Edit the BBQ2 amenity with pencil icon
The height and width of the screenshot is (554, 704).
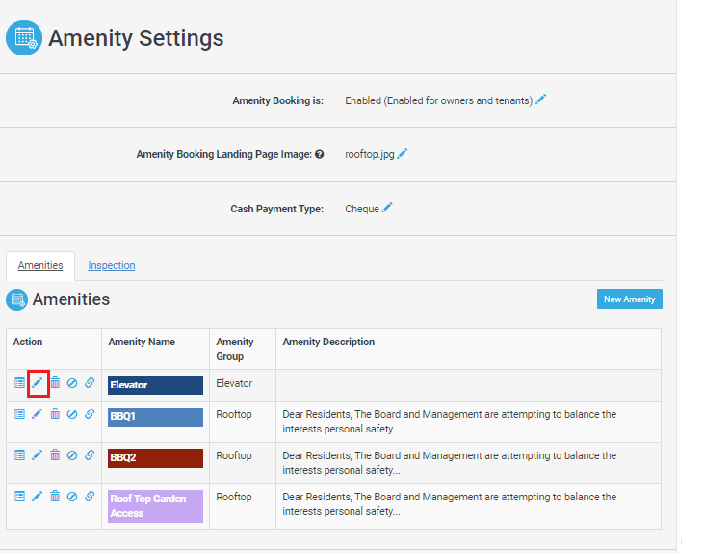pyautogui.click(x=37, y=455)
